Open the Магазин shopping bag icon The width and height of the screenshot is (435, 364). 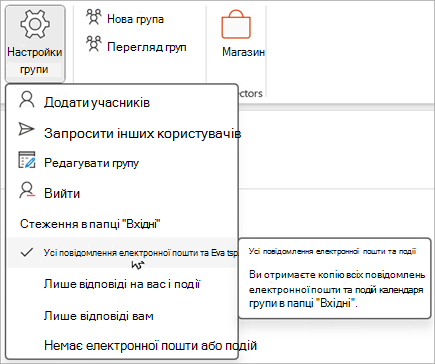tap(236, 24)
